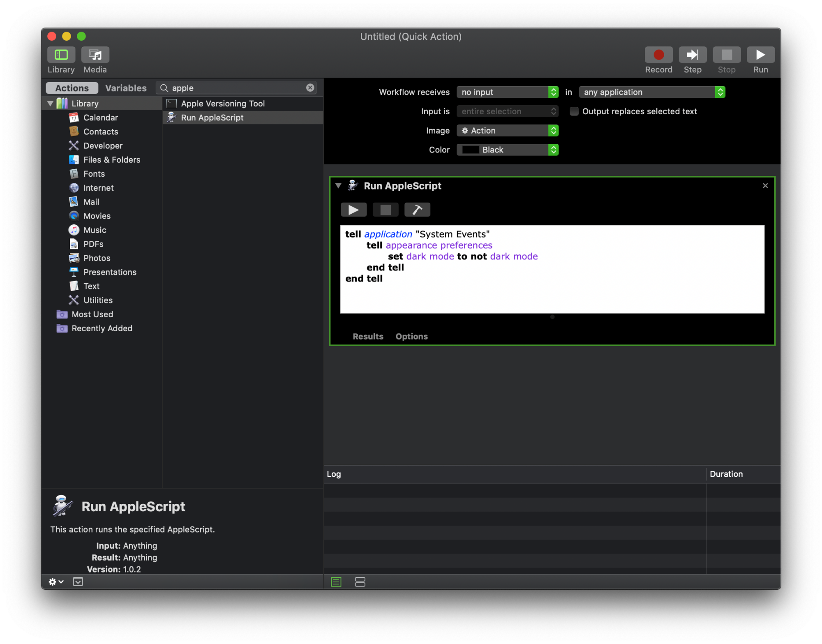Clear the search field text
This screenshot has height=644, width=822.
coord(310,88)
